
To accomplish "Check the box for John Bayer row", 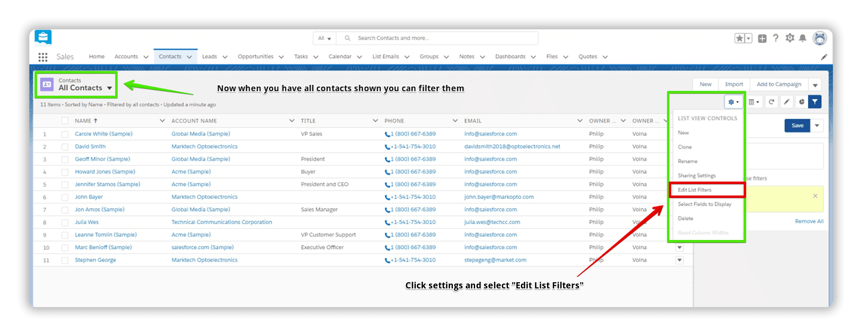I will (65, 197).
